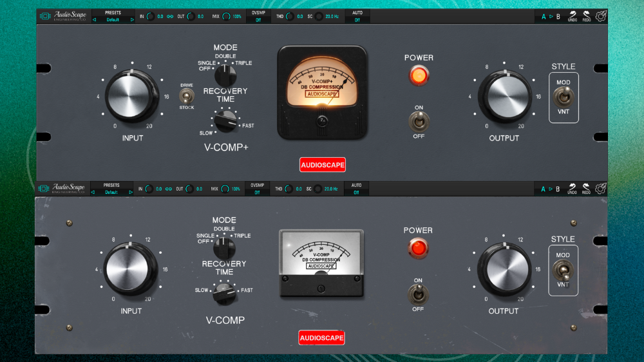Open the settings gear in V-COMP+ toolbar
This screenshot has width=644, height=362.
point(601,16)
